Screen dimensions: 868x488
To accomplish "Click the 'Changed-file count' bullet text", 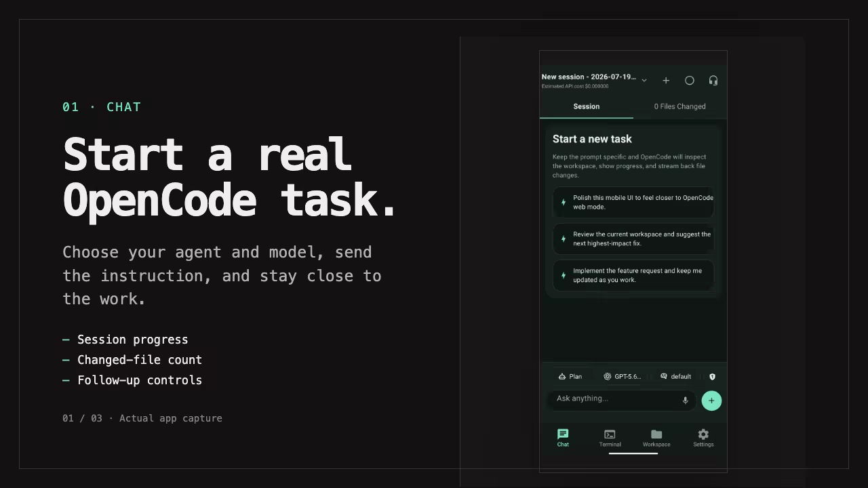I will [x=140, y=360].
